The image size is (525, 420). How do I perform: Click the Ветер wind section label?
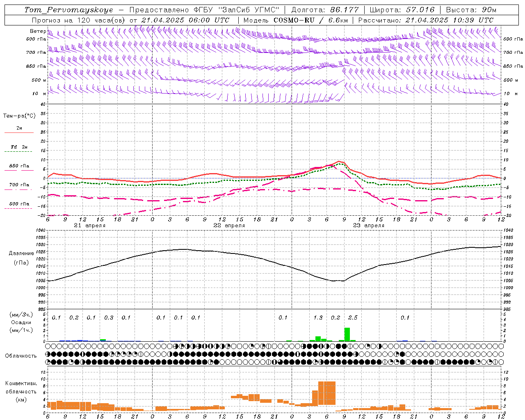(x=38, y=31)
